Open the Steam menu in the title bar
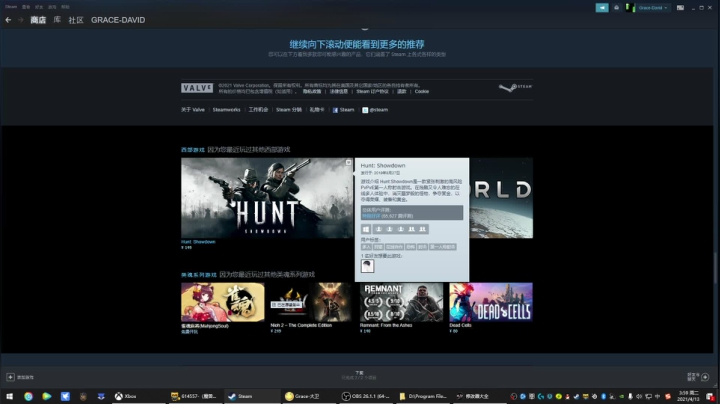Image resolution: width=720 pixels, height=404 pixels. click(x=11, y=7)
